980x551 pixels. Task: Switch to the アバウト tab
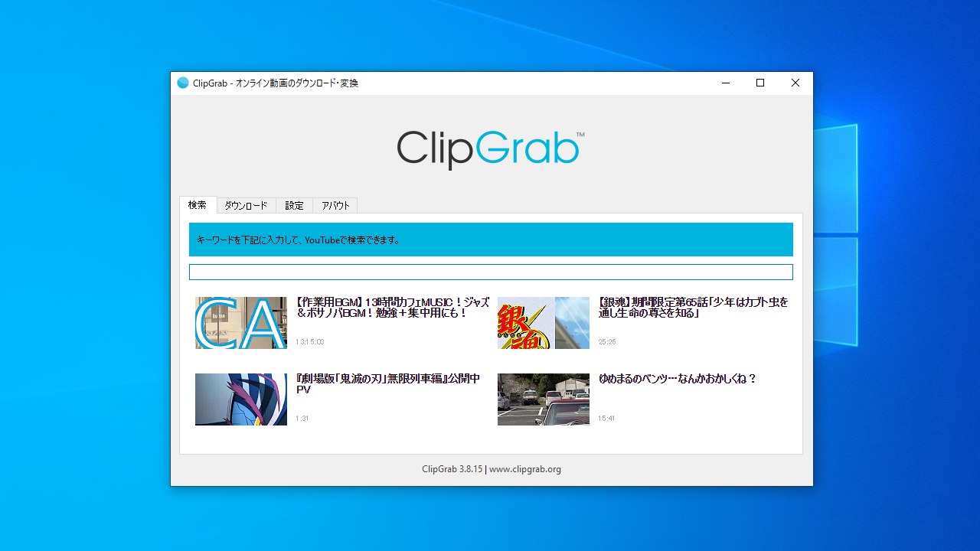pyautogui.click(x=335, y=205)
